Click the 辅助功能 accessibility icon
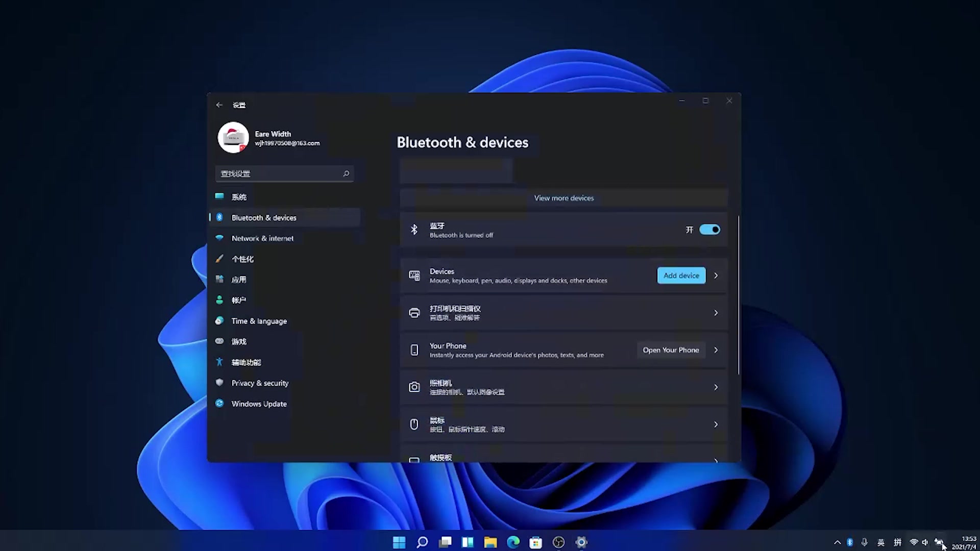 219,362
